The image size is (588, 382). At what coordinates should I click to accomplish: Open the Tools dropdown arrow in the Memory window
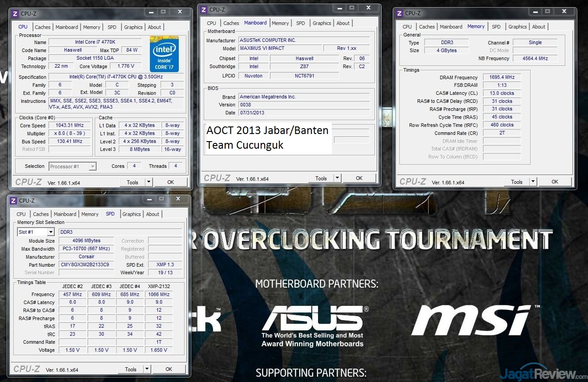coord(533,182)
